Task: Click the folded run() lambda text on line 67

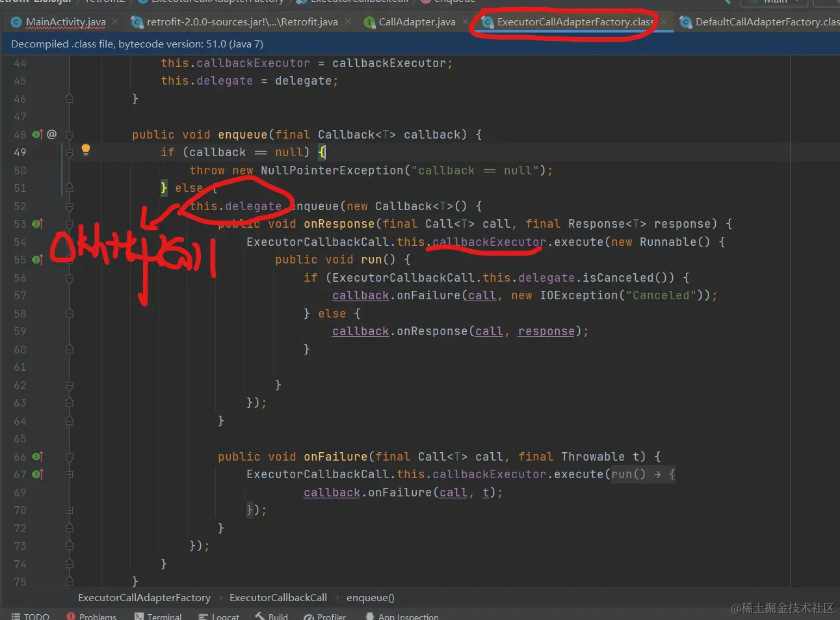Action: (643, 474)
